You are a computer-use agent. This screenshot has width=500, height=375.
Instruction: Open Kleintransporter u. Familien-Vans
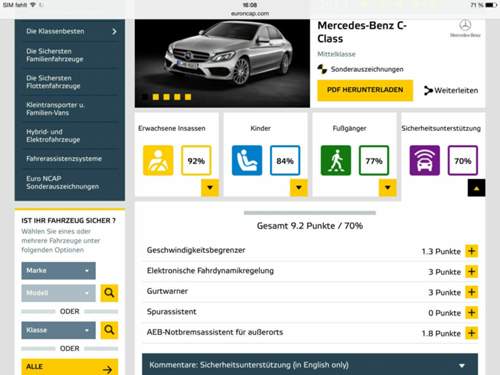tap(70, 109)
